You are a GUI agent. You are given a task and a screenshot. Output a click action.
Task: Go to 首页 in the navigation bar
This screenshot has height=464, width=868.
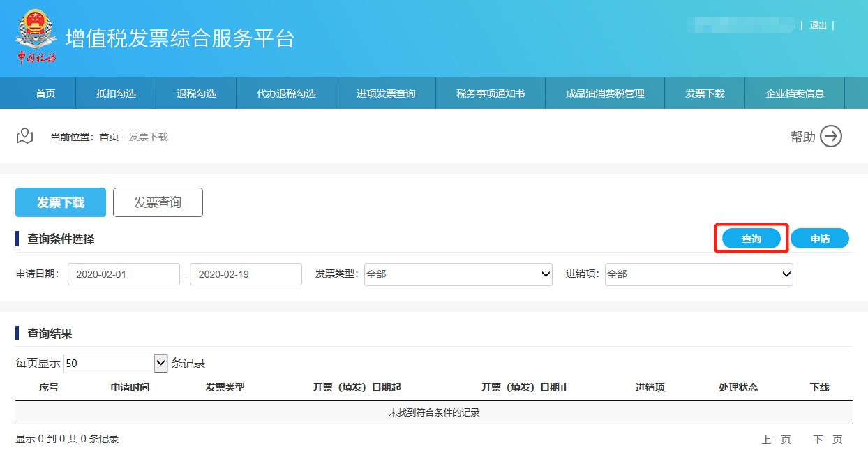point(45,93)
